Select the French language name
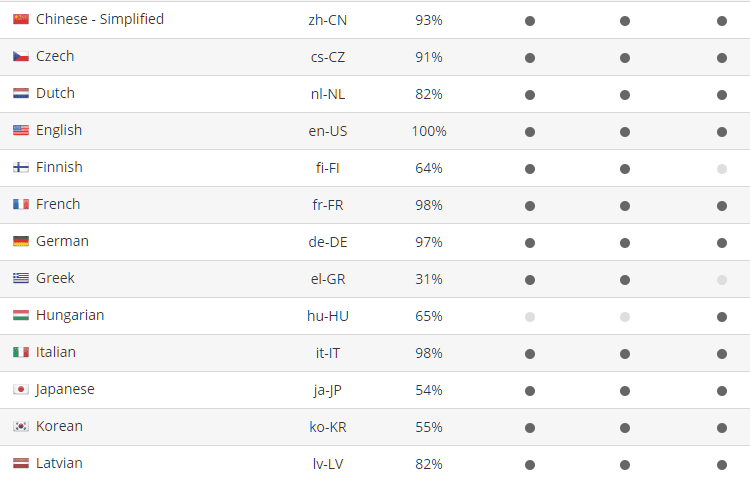Screen dimensions: 750x477 tap(58, 204)
